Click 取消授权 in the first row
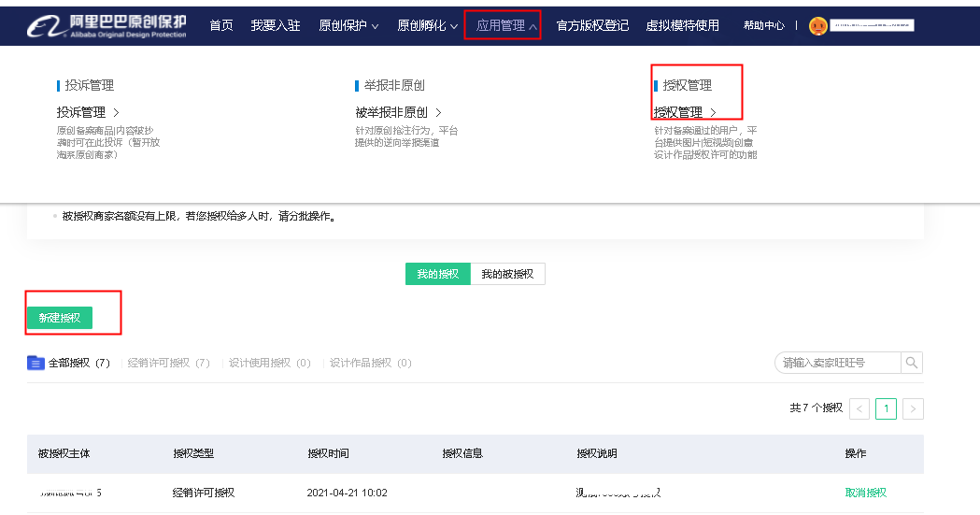This screenshot has width=980, height=515. pyautogui.click(x=866, y=493)
